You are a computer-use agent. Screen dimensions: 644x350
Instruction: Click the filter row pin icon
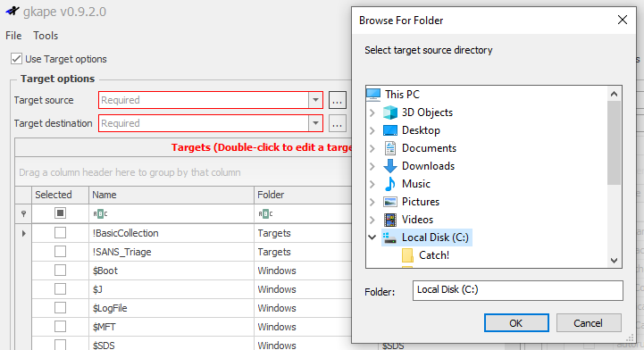point(23,213)
